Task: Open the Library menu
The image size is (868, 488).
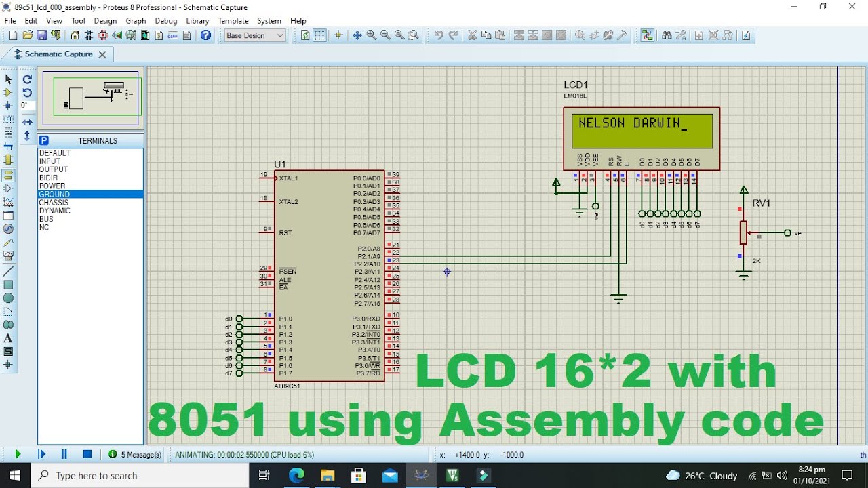Action: (x=197, y=21)
